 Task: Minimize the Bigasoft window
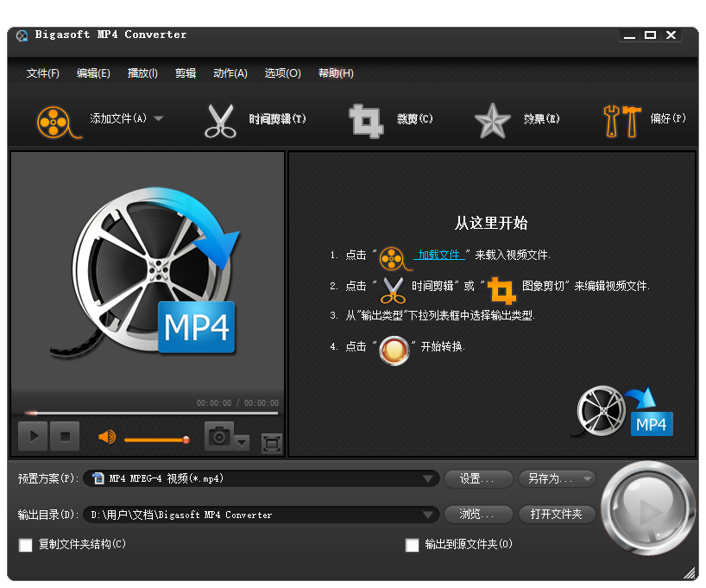[x=629, y=35]
